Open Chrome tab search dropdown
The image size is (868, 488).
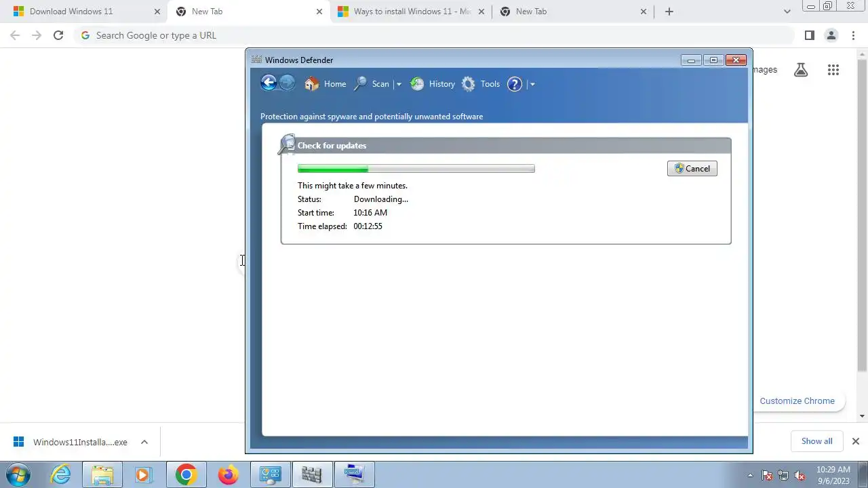787,12
